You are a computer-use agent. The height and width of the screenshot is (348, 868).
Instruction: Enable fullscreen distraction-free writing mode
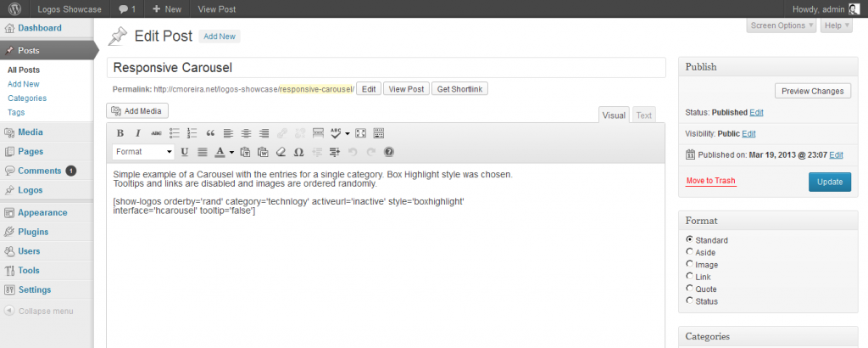tap(359, 133)
